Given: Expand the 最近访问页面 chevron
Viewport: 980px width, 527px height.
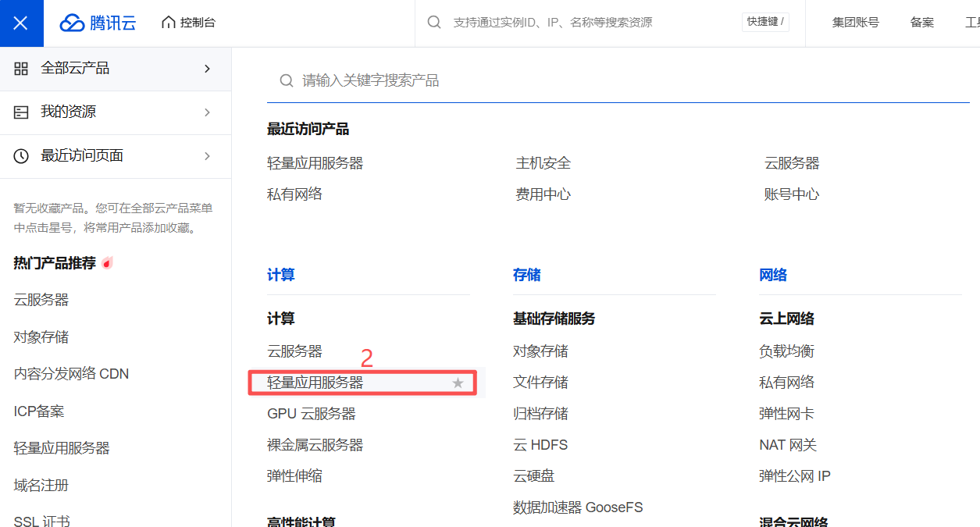Looking at the screenshot, I should [207, 156].
